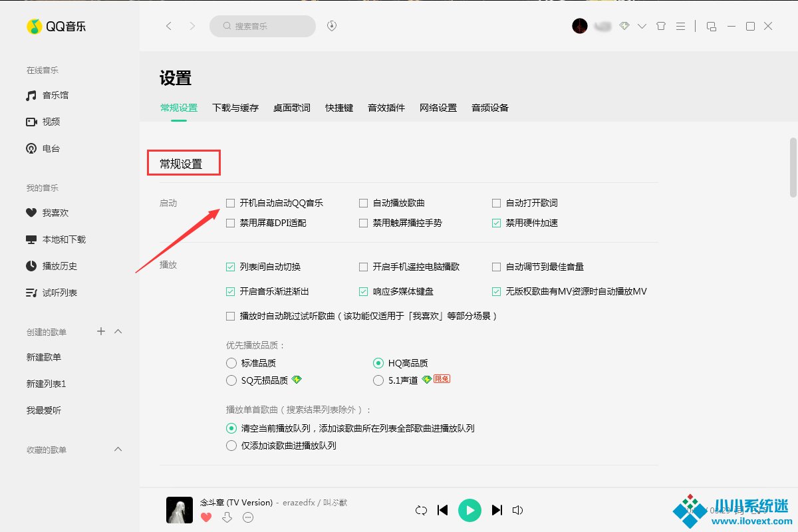Viewport: 798px width, 532px height.
Task: Open 电台 in the sidebar
Action: [43, 148]
